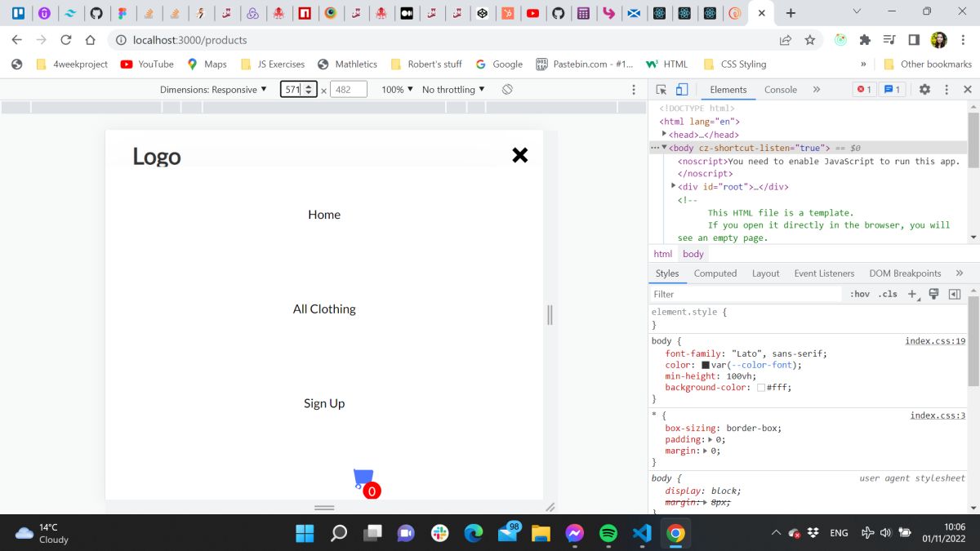This screenshot has width=980, height=551.
Task: Click the Styles Filter input field
Action: [x=746, y=294]
